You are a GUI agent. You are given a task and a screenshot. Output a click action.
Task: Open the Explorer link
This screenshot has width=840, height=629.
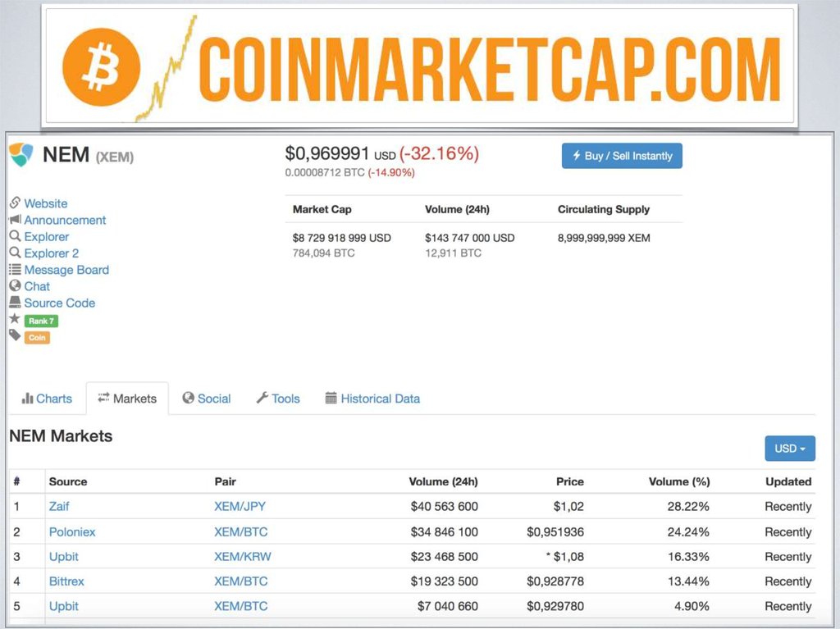tap(47, 237)
